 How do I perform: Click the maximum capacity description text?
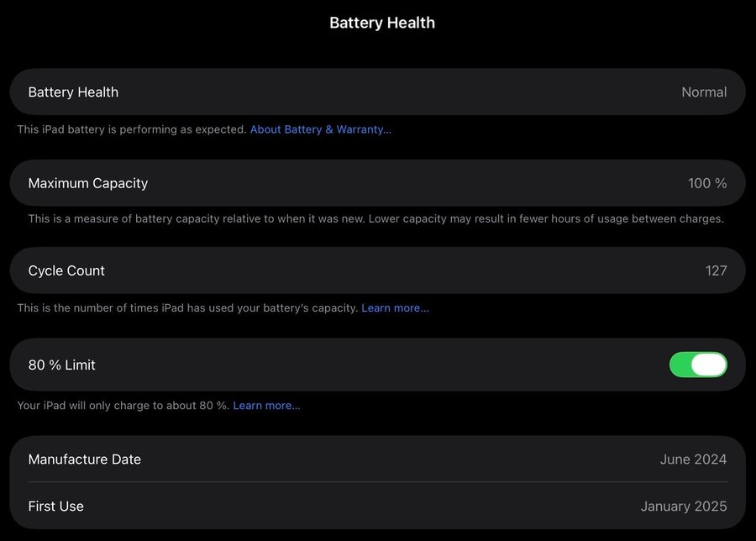[x=375, y=218]
